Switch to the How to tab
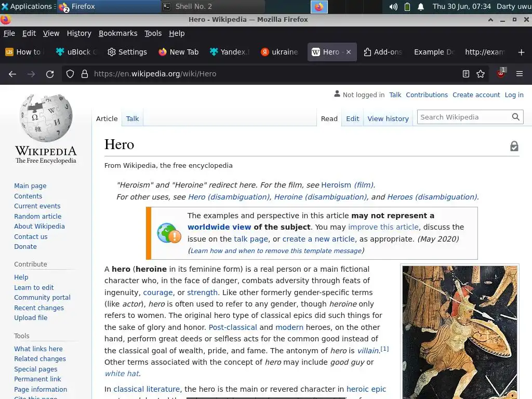The image size is (532, 399). click(24, 52)
